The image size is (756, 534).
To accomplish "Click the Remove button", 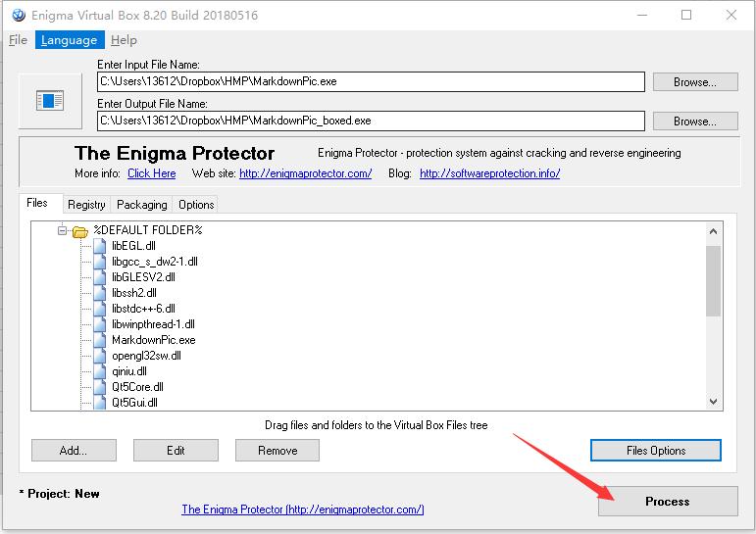I will pyautogui.click(x=277, y=450).
